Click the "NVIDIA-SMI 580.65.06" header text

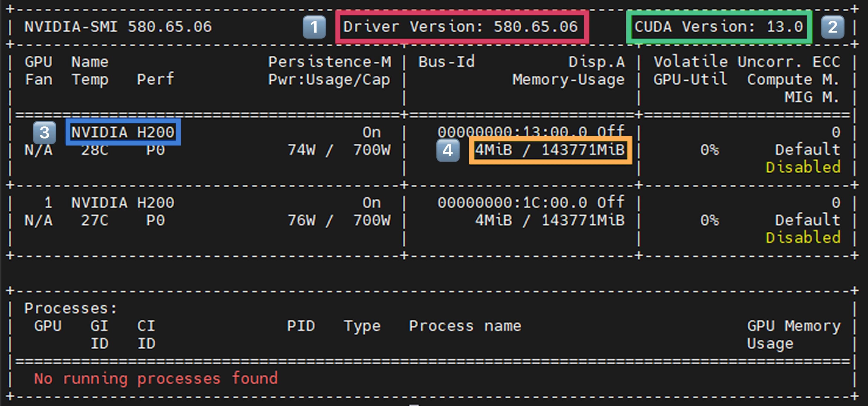[x=118, y=27]
